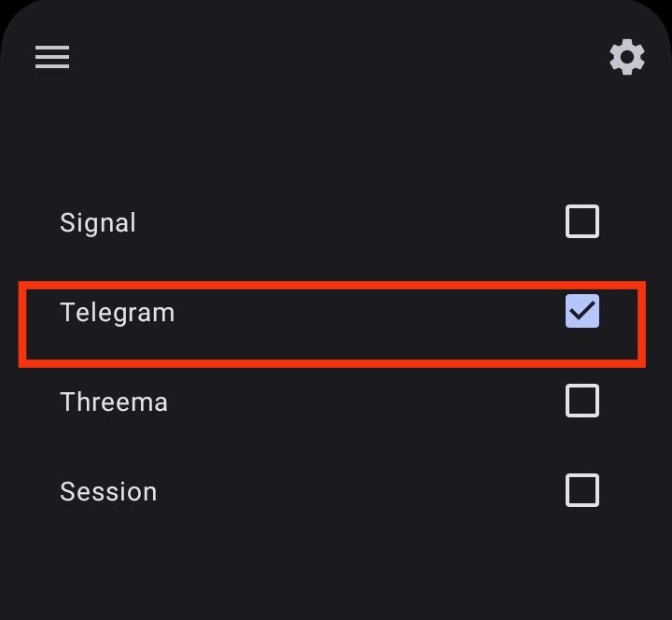Tap the Threema label text
672x620 pixels.
tap(114, 402)
